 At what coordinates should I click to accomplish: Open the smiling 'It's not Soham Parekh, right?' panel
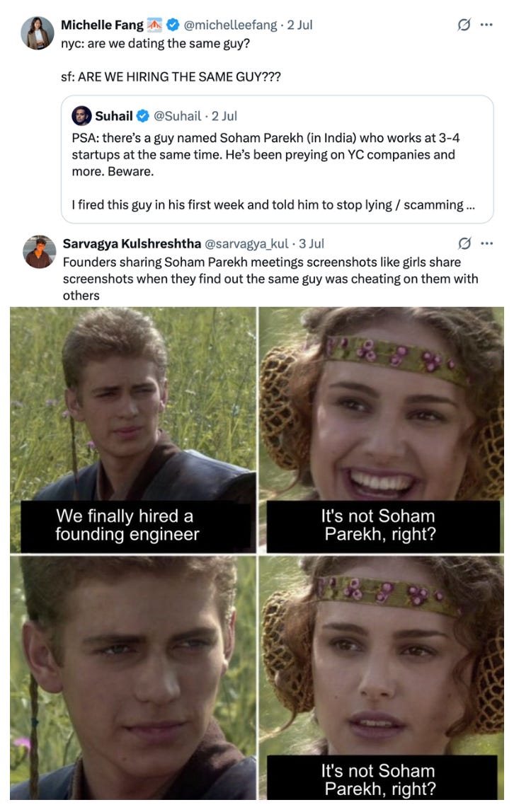382,430
